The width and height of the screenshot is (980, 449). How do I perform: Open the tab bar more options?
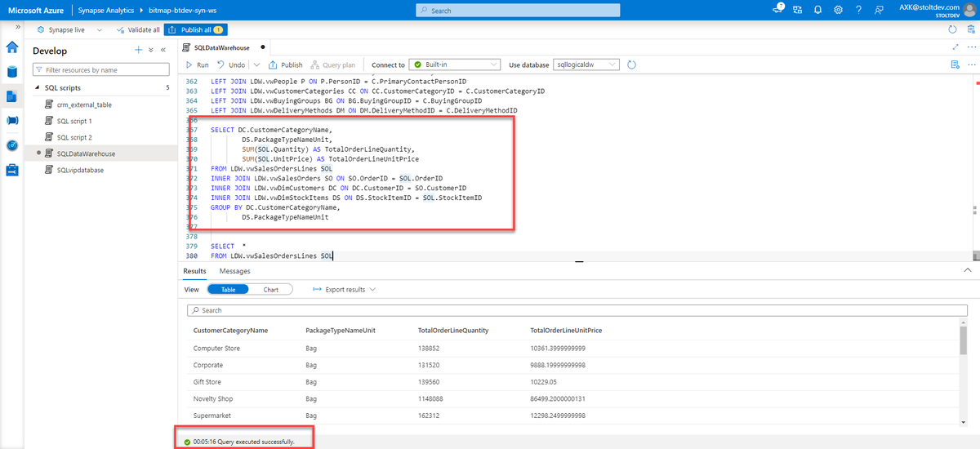[971, 47]
